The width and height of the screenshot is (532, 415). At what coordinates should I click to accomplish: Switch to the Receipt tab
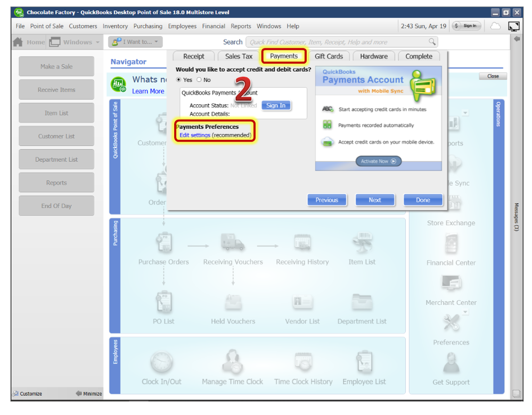coord(194,56)
